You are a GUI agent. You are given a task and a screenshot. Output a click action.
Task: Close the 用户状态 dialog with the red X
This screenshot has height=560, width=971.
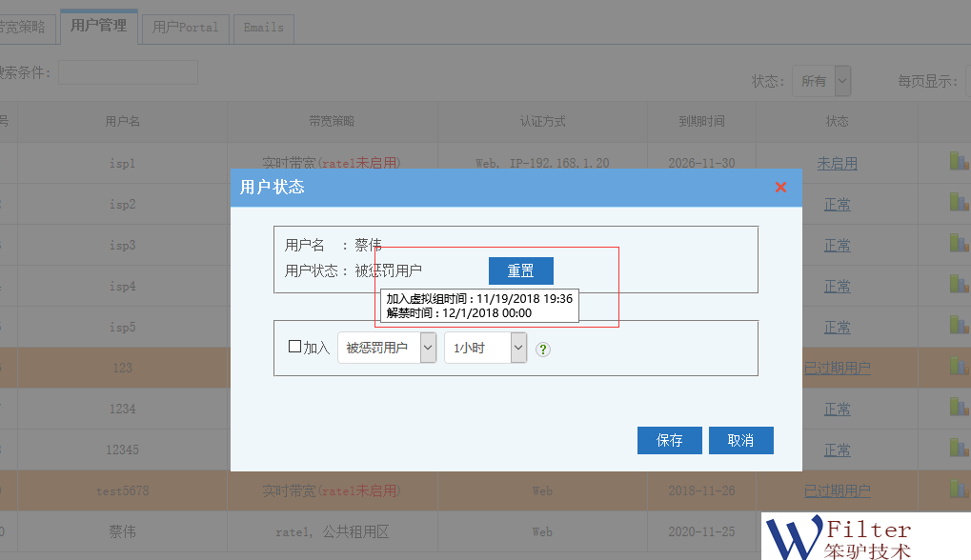tap(780, 187)
